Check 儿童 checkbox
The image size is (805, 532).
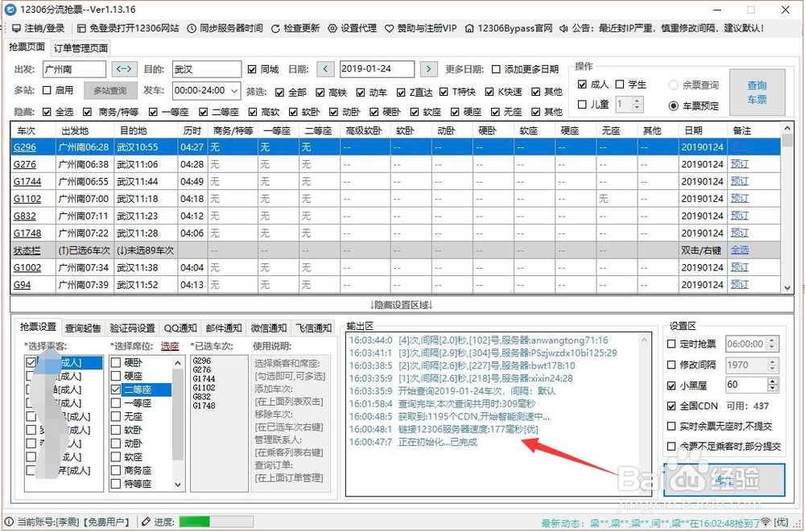[582, 105]
